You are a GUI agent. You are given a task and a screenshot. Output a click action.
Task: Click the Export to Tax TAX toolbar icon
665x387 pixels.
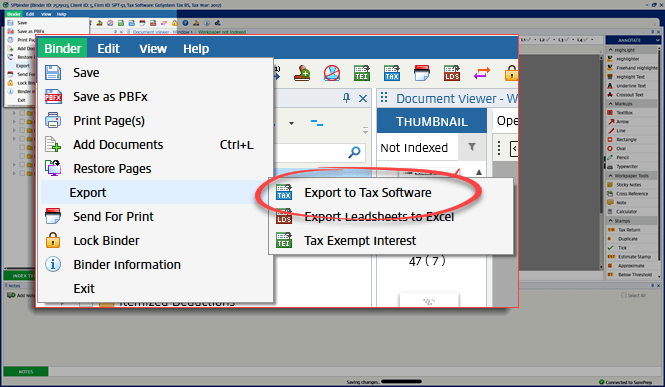[392, 73]
